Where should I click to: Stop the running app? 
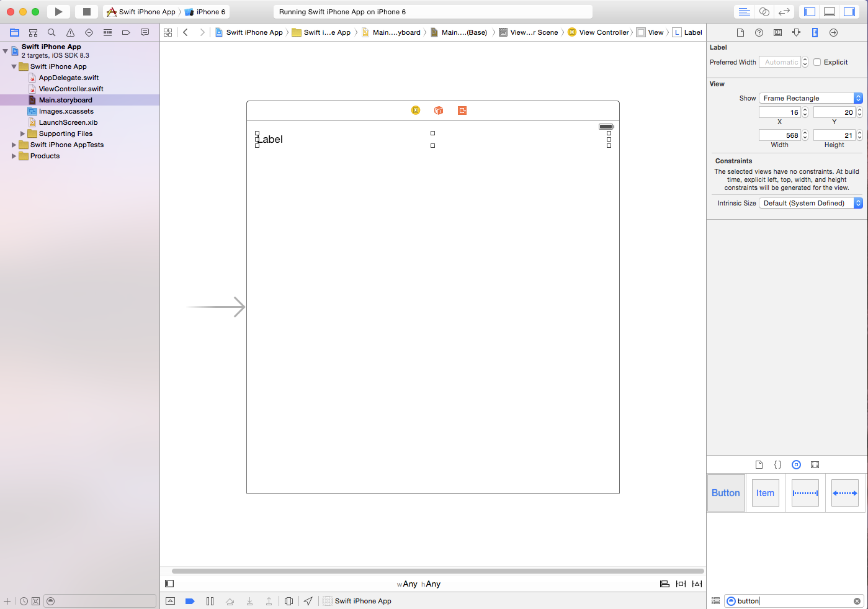[87, 12]
